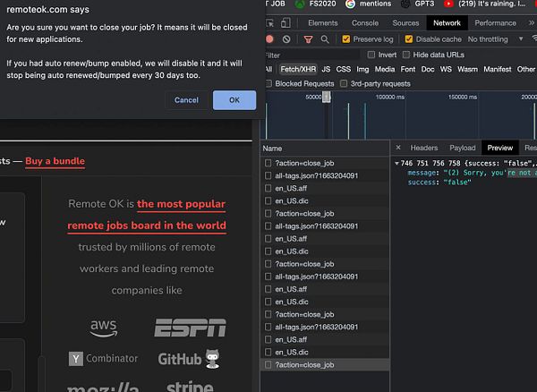The height and width of the screenshot is (392, 537).
Task: Click the most popular link text
Action: tap(181, 204)
